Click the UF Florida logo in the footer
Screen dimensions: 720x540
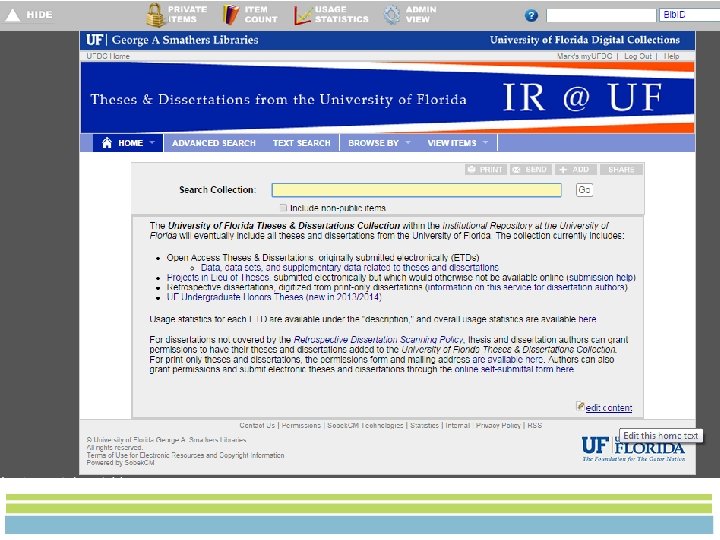(633, 448)
